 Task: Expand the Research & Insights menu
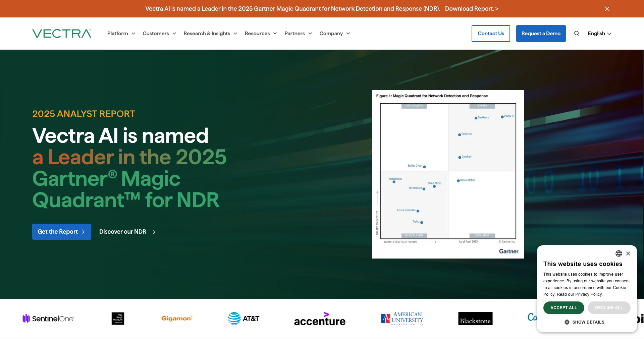[210, 34]
